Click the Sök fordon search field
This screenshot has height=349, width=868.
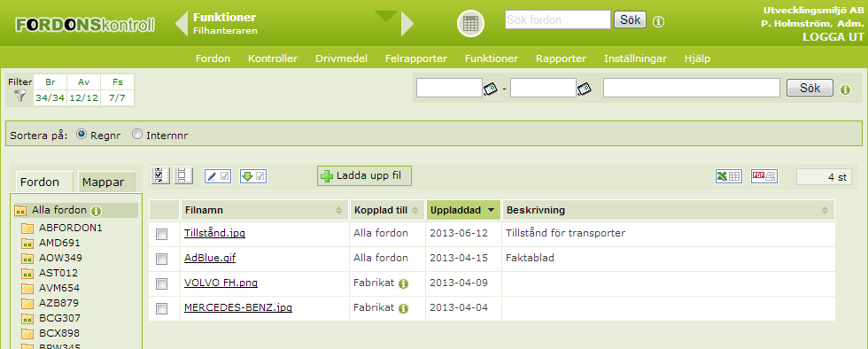pos(557,20)
